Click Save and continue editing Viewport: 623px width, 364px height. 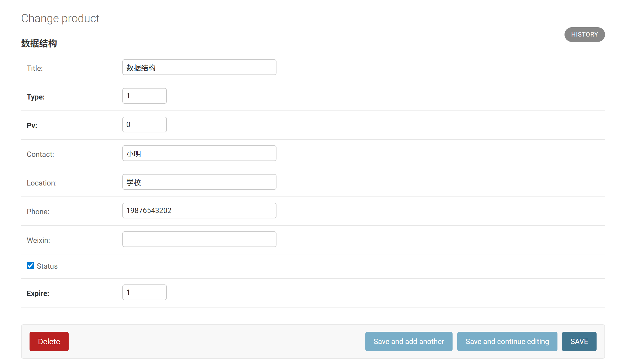tap(507, 341)
